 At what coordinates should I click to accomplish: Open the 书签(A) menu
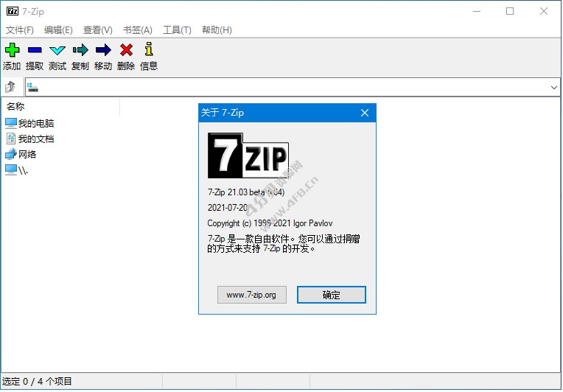click(138, 29)
